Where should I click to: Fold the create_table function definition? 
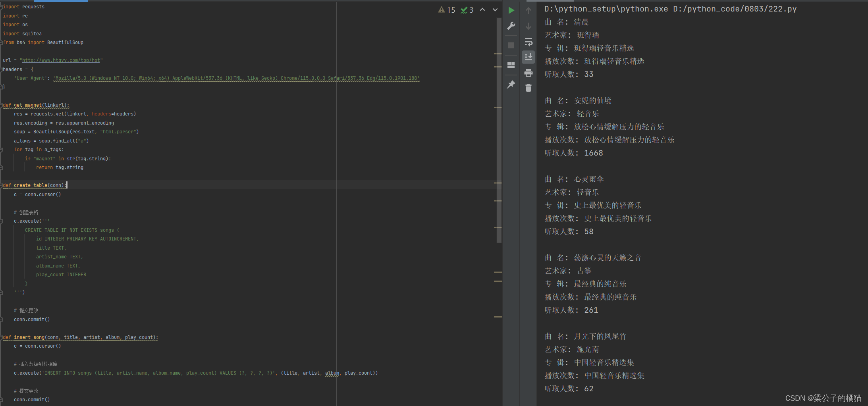[x=2, y=185]
